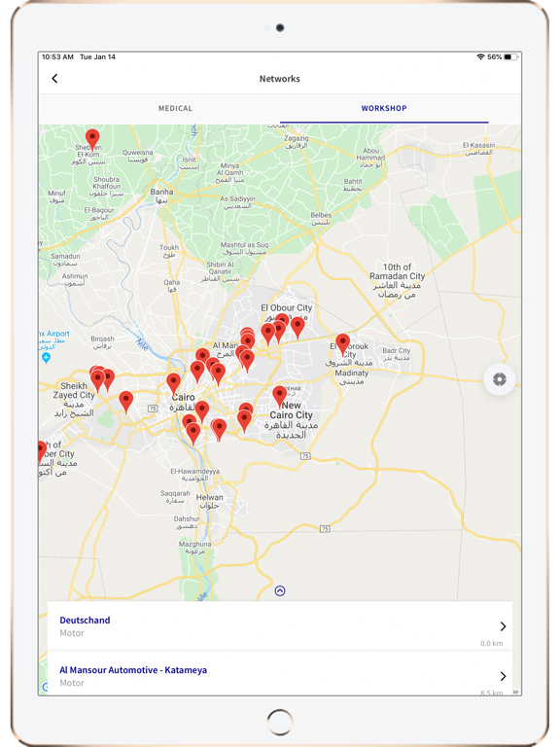Tap the my-location crosshair button
Viewport: 560px width, 747px height.
pyautogui.click(x=500, y=379)
